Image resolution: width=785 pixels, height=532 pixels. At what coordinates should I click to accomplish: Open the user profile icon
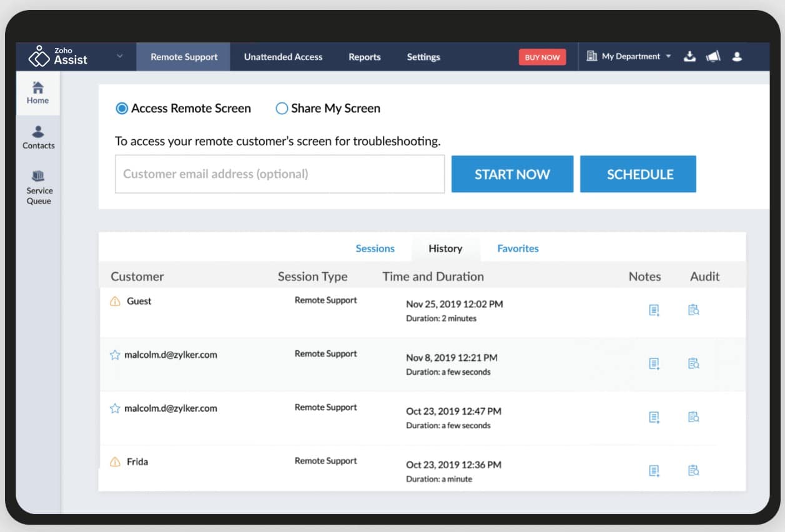pyautogui.click(x=738, y=56)
